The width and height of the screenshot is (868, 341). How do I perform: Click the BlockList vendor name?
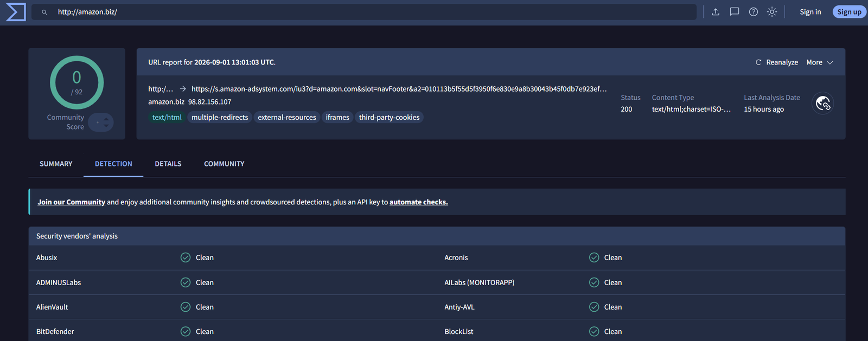pyautogui.click(x=459, y=331)
